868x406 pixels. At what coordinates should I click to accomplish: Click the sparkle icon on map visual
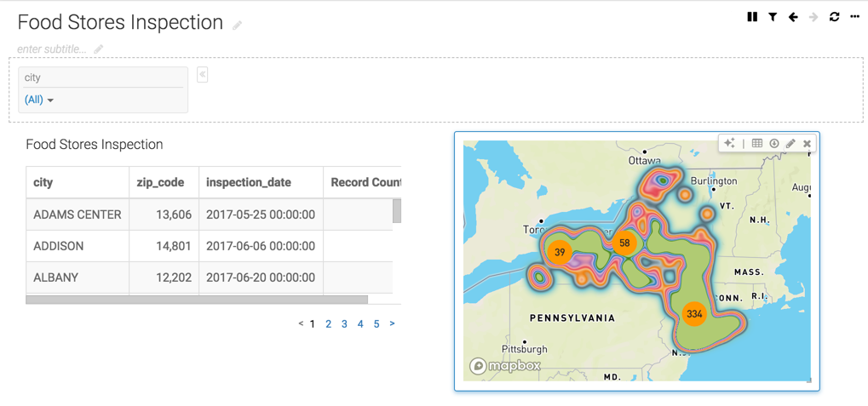729,144
